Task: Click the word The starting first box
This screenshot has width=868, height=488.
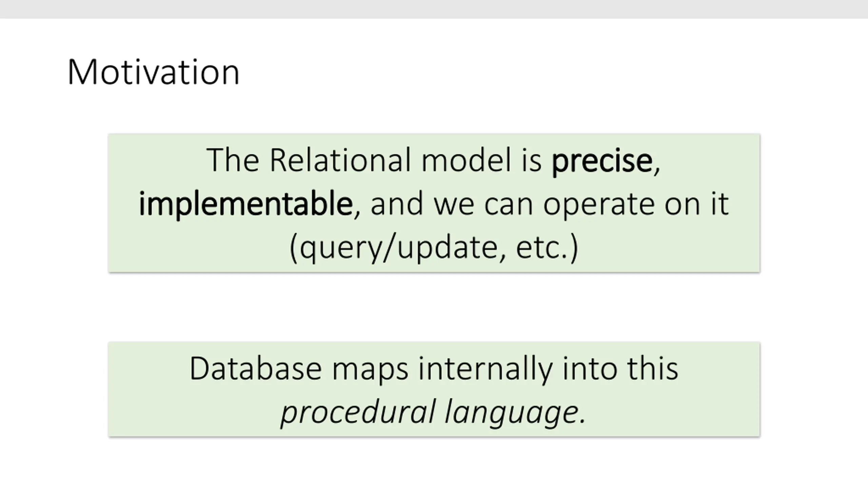Action: (233, 160)
